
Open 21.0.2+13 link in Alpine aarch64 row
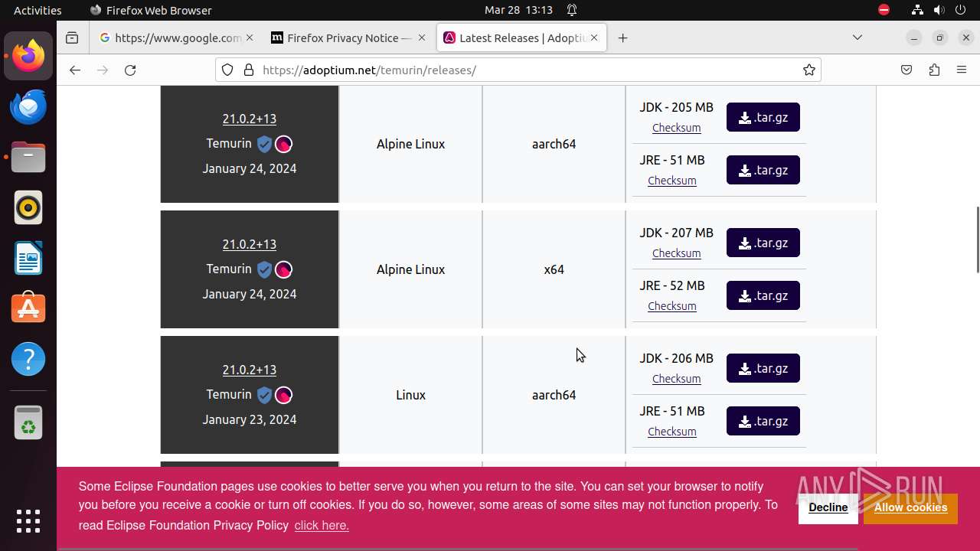pyautogui.click(x=250, y=119)
